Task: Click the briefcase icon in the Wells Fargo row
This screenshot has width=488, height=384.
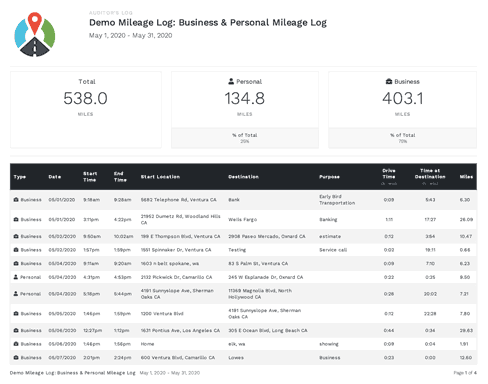Action: tap(16, 219)
